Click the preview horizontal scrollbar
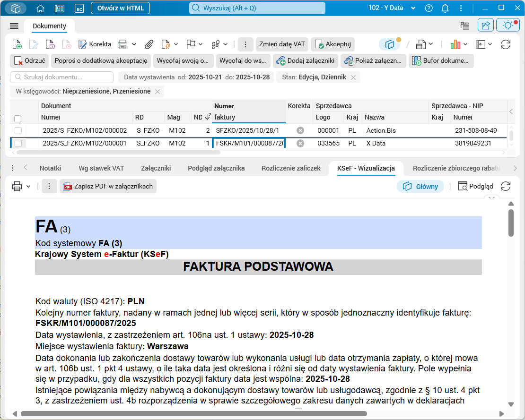 click(x=194, y=414)
